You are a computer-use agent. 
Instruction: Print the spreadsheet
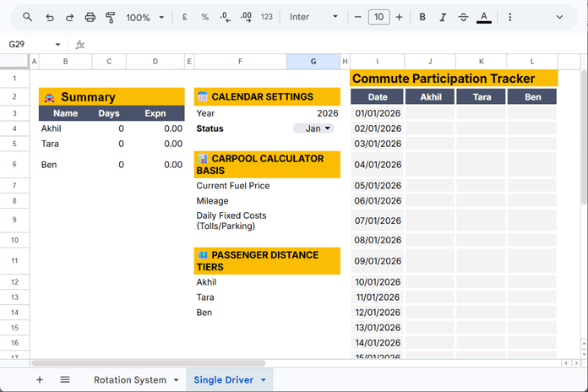coord(90,17)
